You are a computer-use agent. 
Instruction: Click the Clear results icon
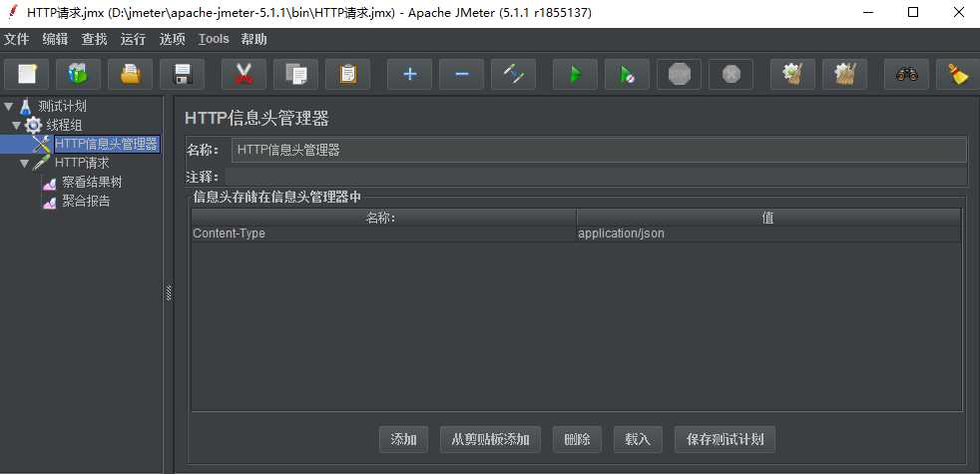click(x=792, y=75)
